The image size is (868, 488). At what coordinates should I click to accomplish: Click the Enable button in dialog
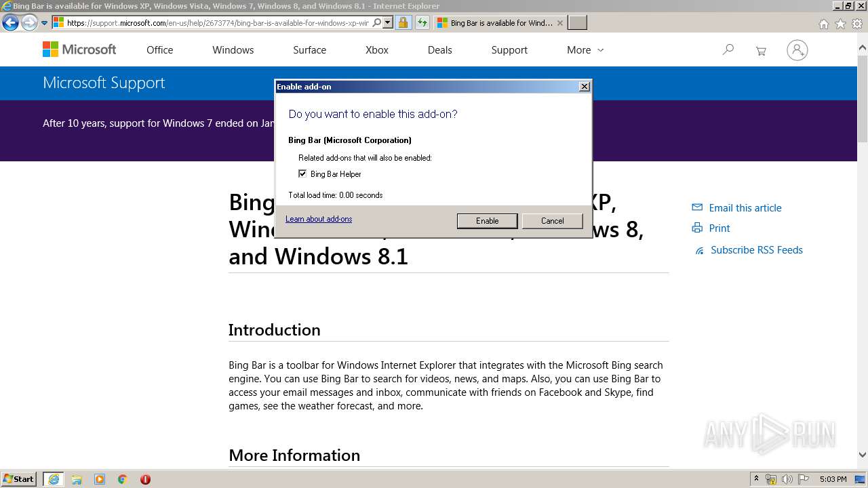click(x=487, y=221)
